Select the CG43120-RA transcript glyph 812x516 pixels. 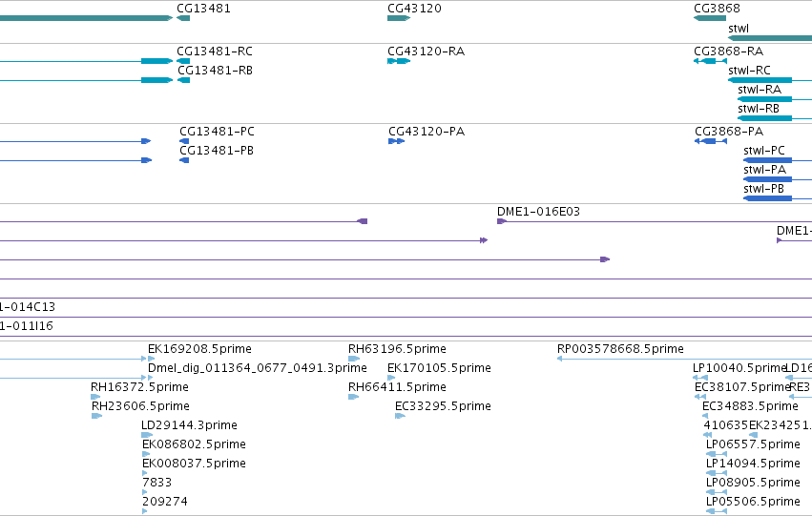click(x=399, y=61)
